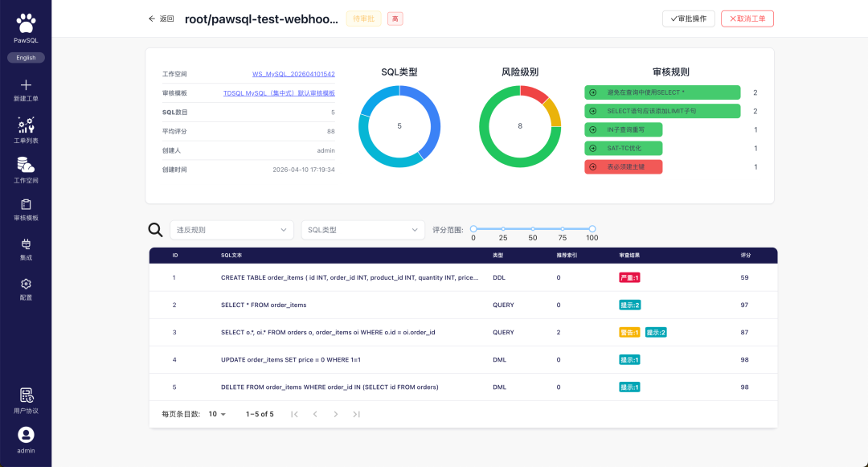Open the 集成 plug icon
Screen dimensions: 868x467
26,244
